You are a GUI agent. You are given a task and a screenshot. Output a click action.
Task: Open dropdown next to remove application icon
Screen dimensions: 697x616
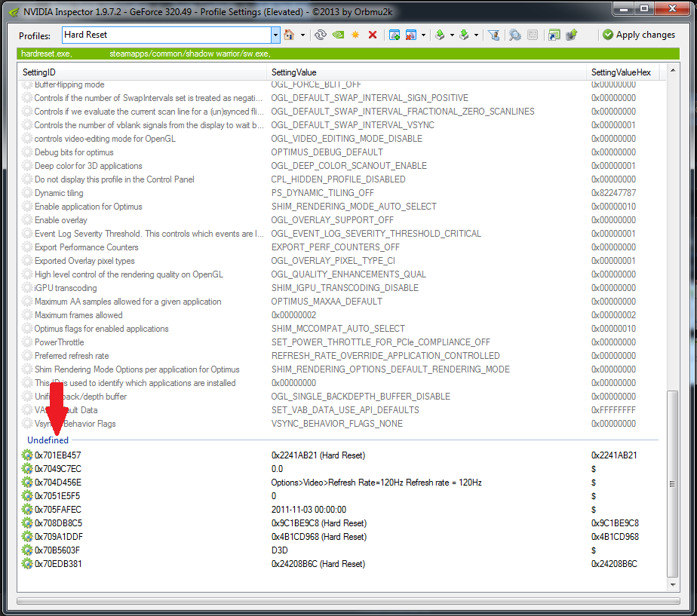point(423,35)
